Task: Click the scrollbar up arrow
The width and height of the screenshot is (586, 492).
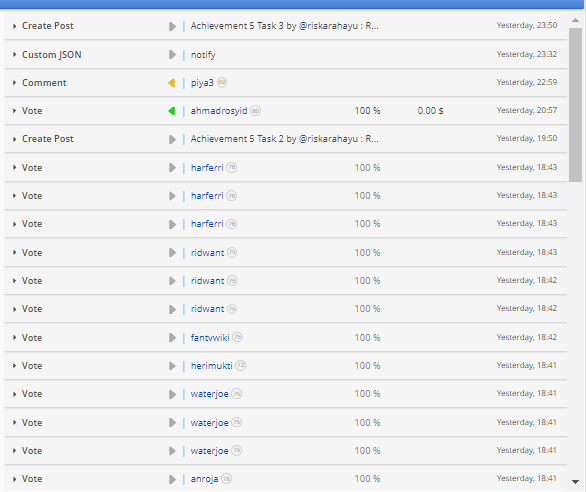Action: pyautogui.click(x=576, y=20)
